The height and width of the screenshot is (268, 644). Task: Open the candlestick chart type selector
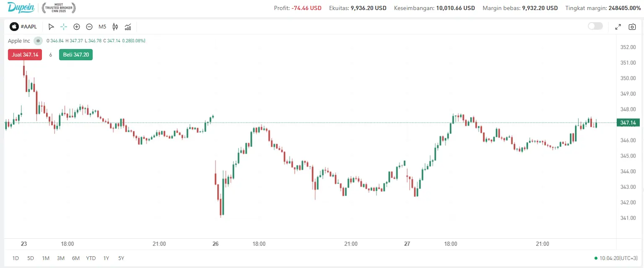coord(115,27)
